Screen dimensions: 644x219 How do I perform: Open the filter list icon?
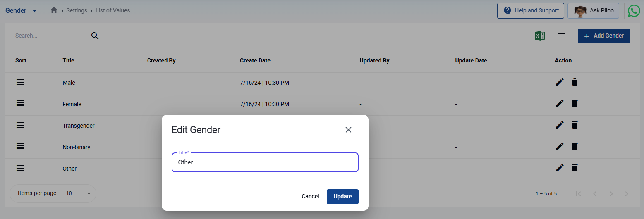click(561, 36)
